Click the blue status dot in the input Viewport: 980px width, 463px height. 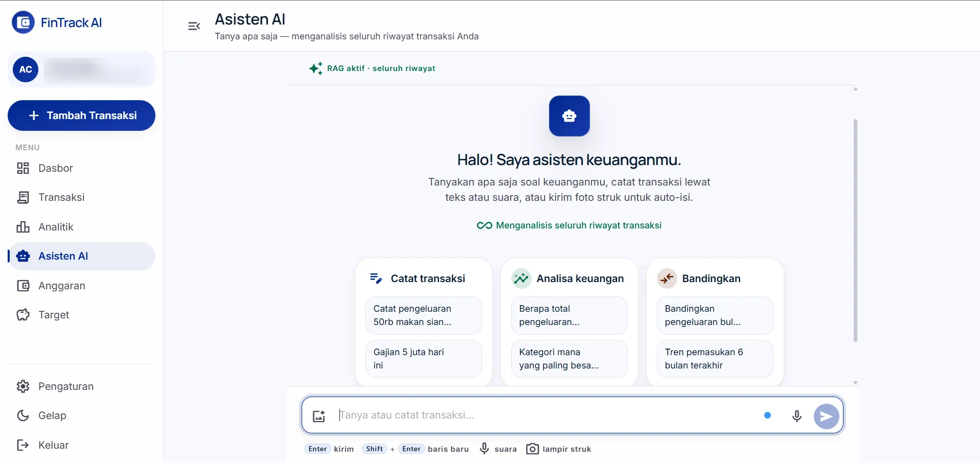click(767, 415)
